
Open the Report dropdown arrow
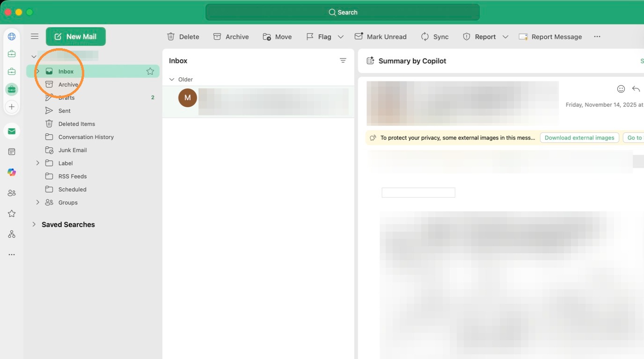coord(505,37)
